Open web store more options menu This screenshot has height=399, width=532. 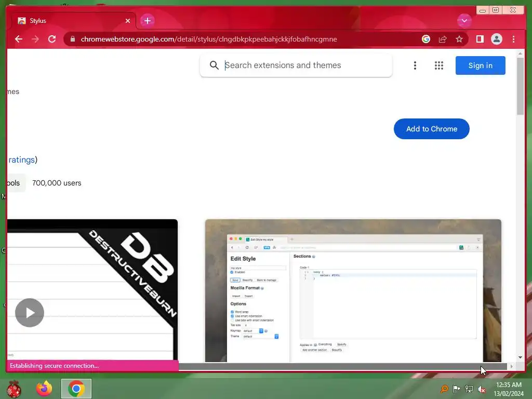click(x=415, y=65)
